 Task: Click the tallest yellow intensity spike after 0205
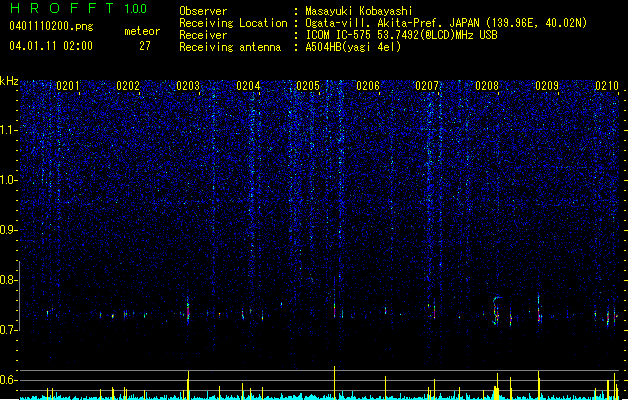[334, 382]
